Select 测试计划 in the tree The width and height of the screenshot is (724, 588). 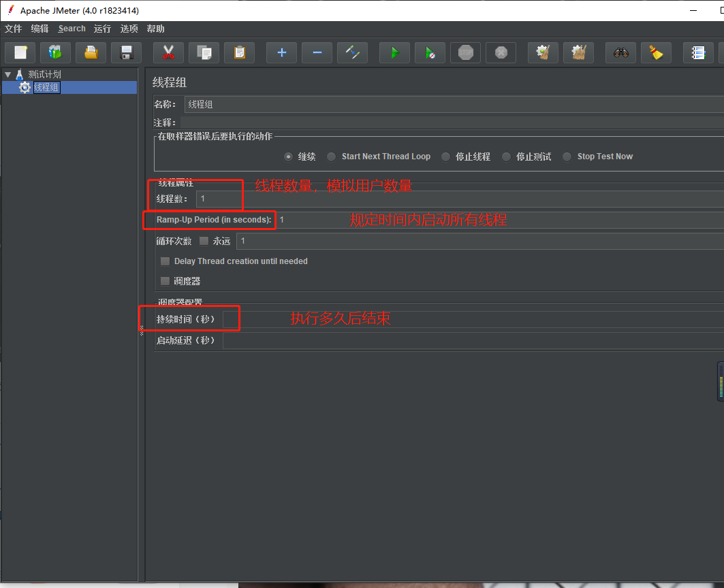[44, 74]
